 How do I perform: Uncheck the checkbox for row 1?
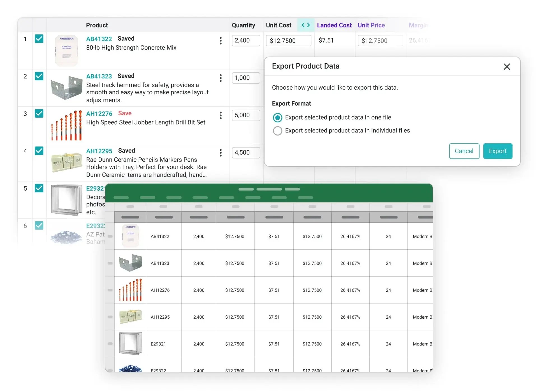tap(39, 39)
